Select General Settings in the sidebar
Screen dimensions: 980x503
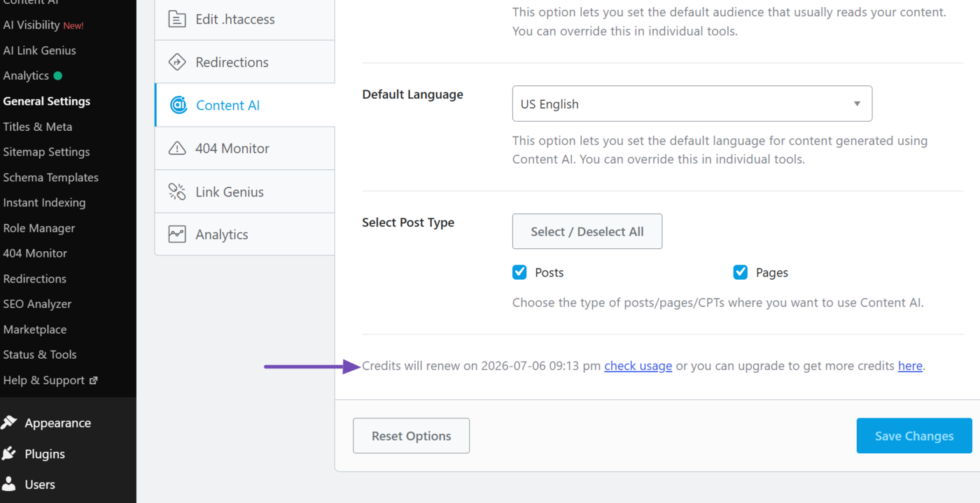[x=46, y=101]
